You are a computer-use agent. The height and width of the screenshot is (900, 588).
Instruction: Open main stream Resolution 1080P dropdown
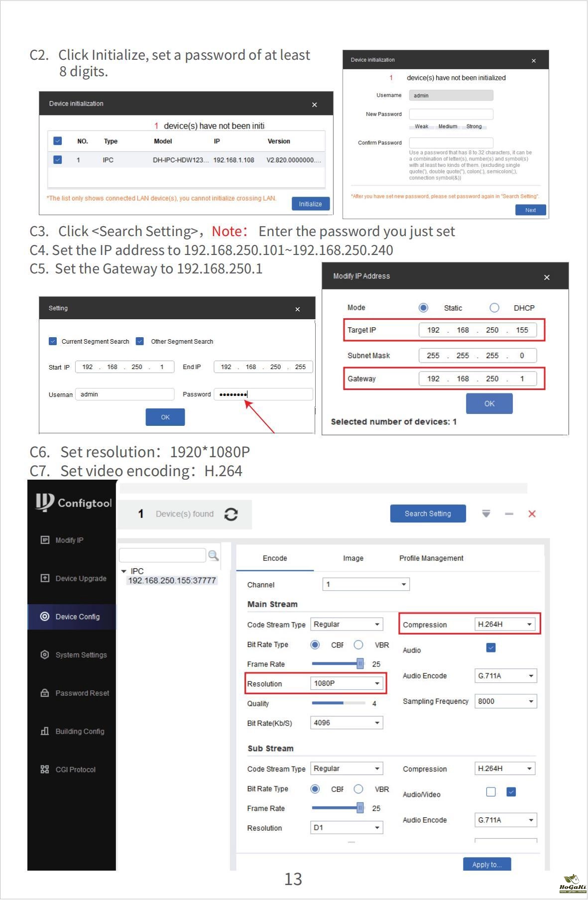point(347,683)
